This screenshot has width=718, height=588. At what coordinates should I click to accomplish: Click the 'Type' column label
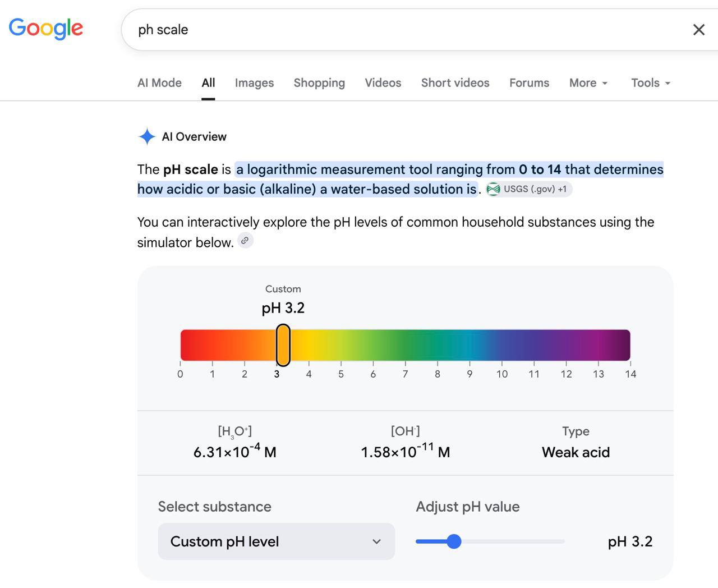(576, 431)
